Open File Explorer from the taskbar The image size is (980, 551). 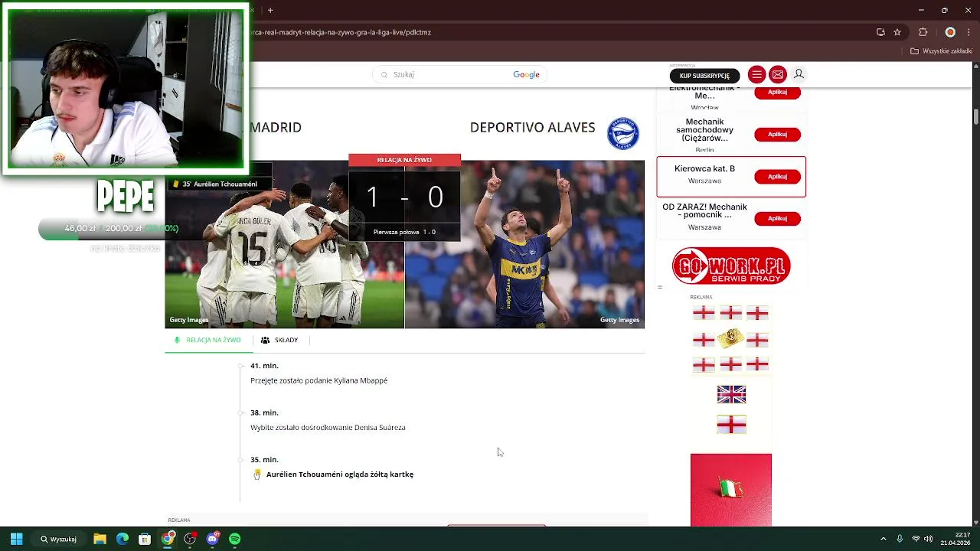point(100,539)
